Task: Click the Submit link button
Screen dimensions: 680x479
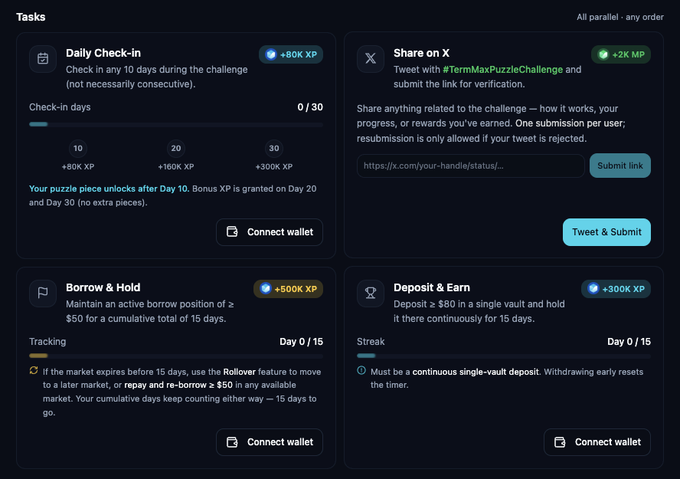Action: (620, 166)
